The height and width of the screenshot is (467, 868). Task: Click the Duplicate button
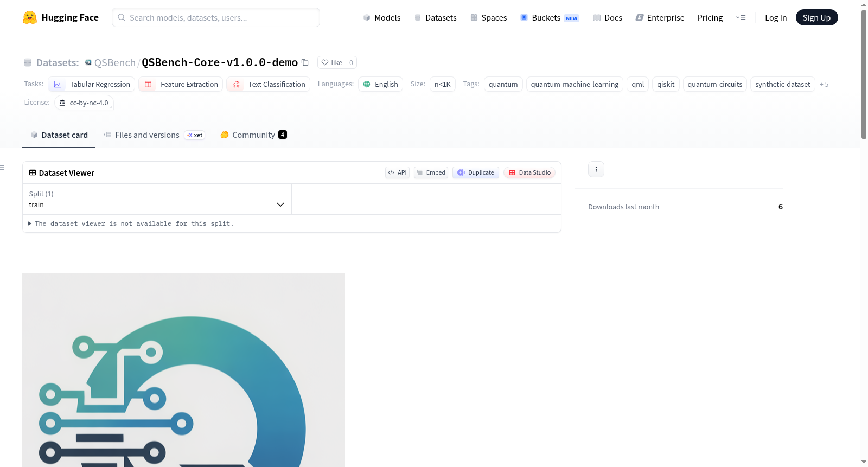pos(476,172)
